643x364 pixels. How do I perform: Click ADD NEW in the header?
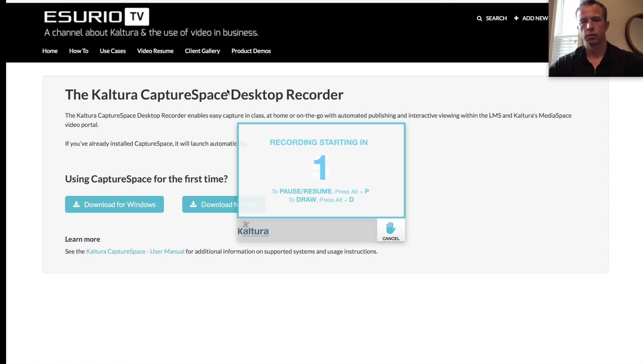535,18
